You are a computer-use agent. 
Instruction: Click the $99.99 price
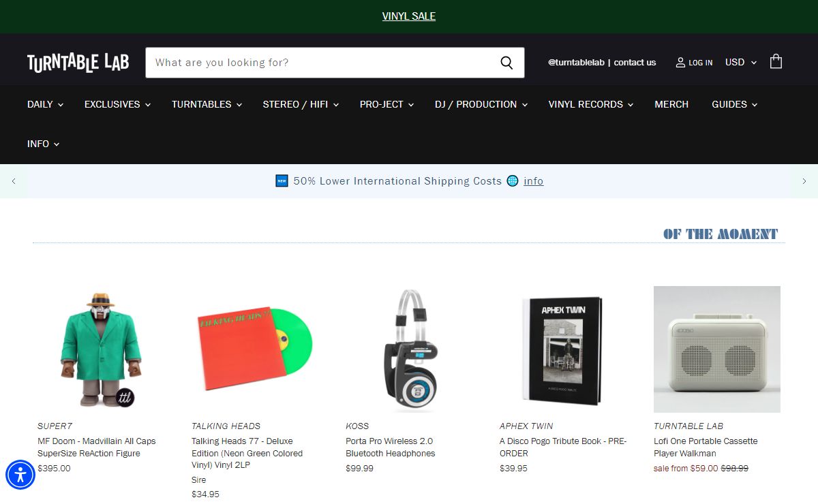360,469
